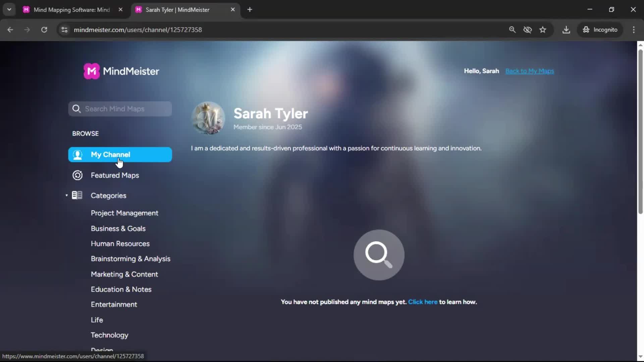Minimize the browser window

590,9
